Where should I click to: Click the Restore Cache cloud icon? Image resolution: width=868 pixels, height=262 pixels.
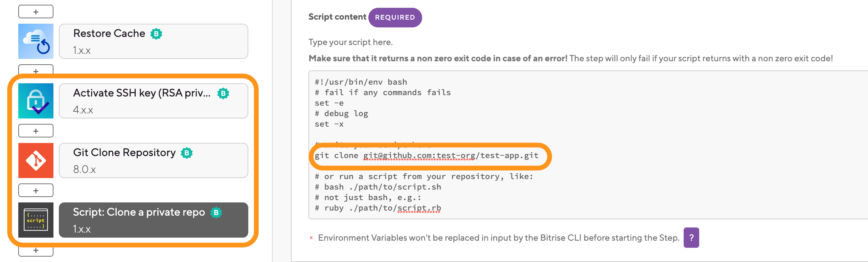pos(36,41)
